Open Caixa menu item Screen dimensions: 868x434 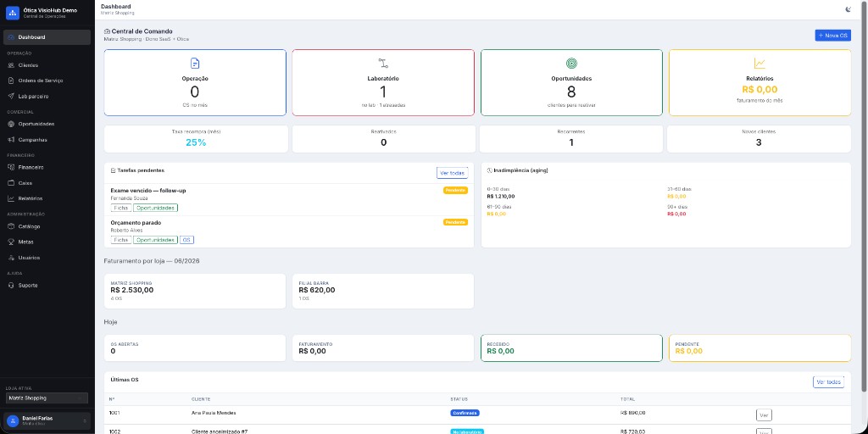pos(47,183)
